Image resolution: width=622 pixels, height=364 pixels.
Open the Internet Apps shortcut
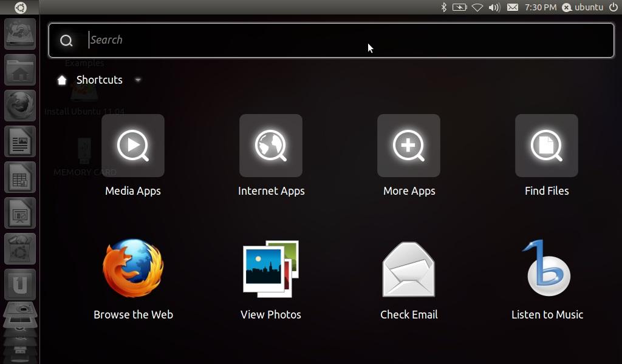[x=271, y=146]
